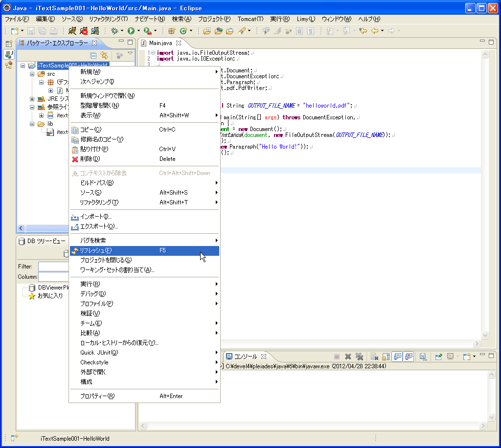Open the Tomcat menu in menu bar
Image resolution: width=501 pixels, height=448 pixels.
click(x=250, y=19)
